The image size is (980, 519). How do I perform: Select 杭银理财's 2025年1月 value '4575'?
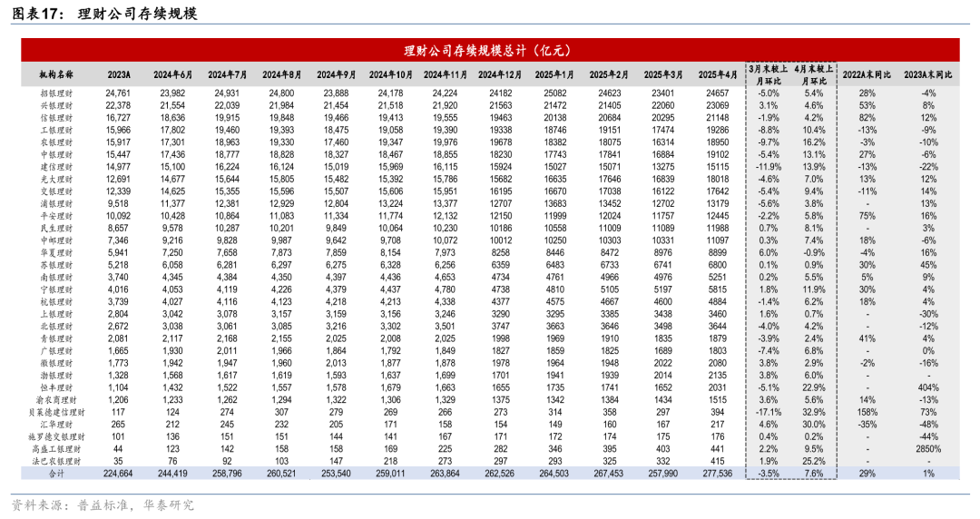[555, 302]
